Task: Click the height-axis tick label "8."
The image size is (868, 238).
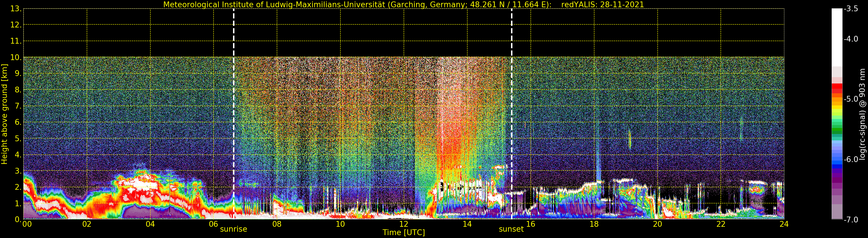Action: (18, 90)
